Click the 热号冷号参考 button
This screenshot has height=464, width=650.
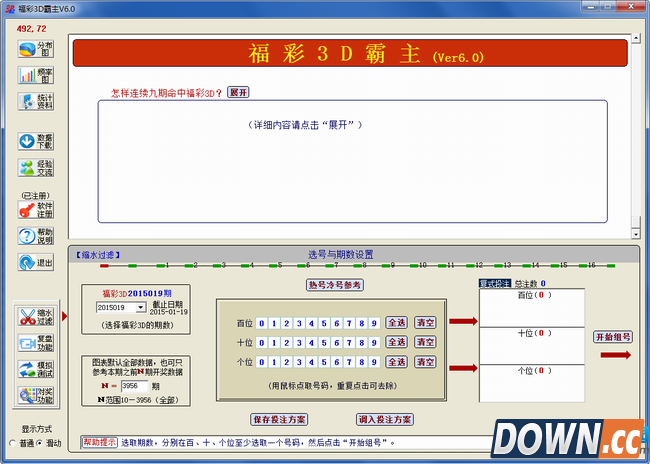[335, 285]
